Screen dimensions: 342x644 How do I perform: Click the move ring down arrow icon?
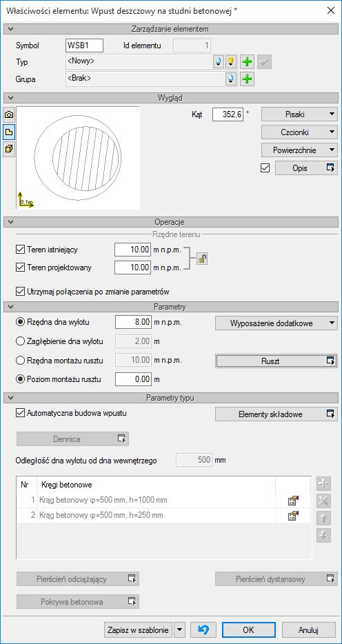coord(324,536)
